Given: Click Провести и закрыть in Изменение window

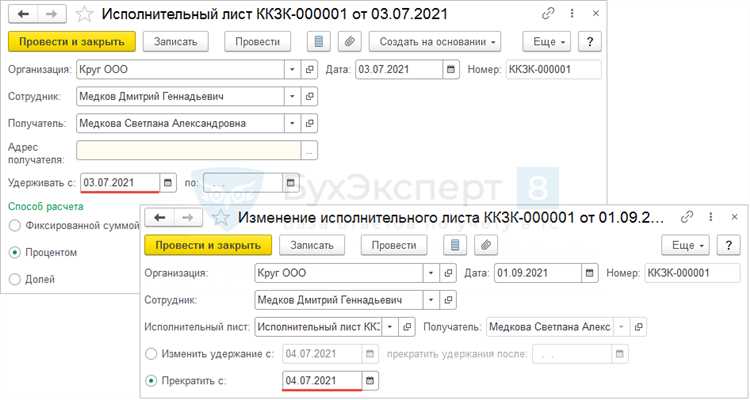Looking at the screenshot, I should [208, 245].
